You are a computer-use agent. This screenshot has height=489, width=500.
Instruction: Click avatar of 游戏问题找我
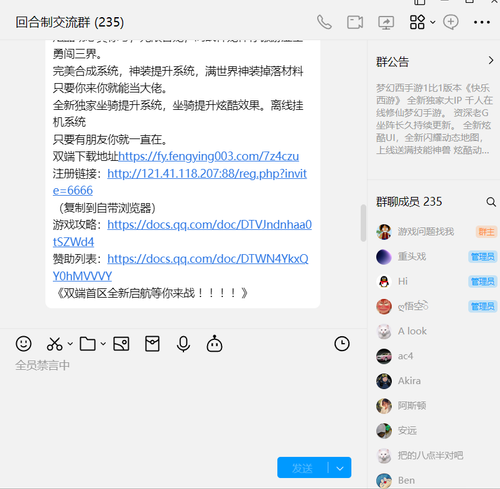point(384,232)
